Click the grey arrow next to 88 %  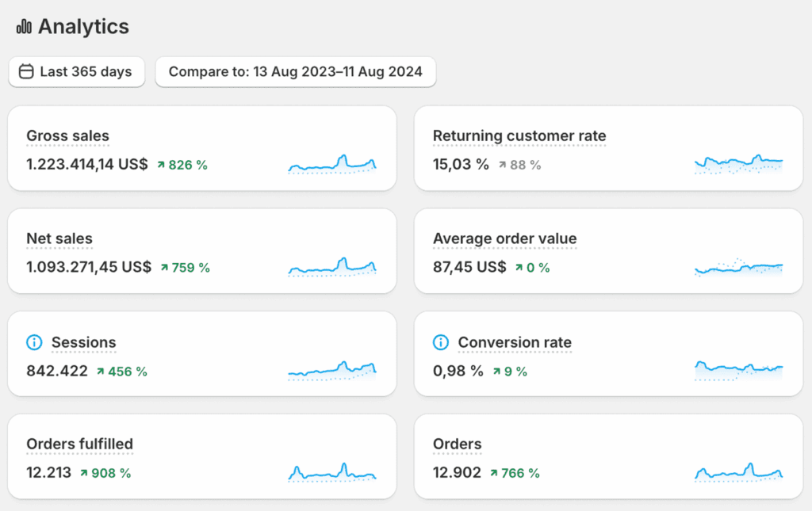click(x=502, y=165)
